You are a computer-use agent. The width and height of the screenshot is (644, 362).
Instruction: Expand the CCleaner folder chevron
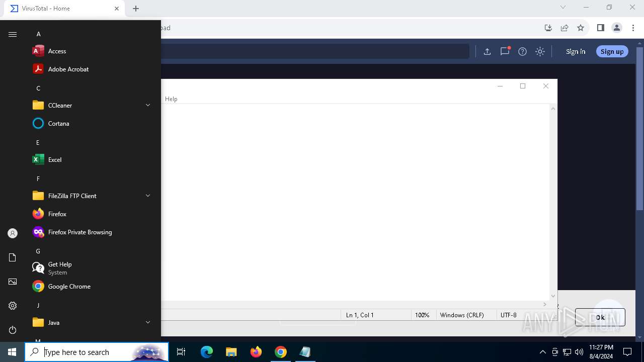(x=148, y=105)
